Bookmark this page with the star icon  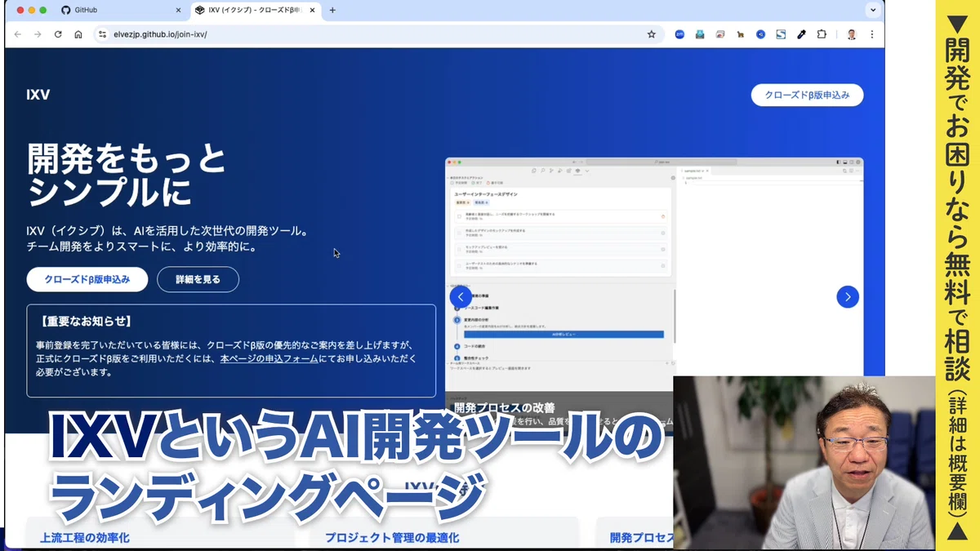click(651, 34)
